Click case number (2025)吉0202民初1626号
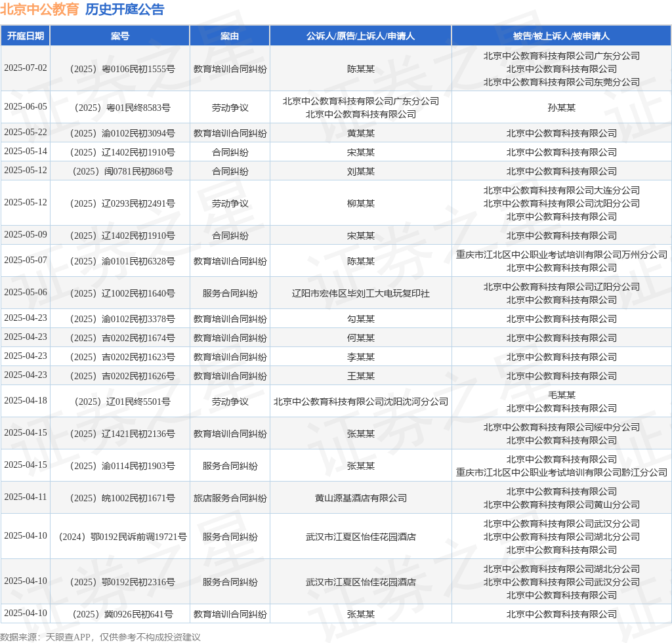 click(122, 376)
